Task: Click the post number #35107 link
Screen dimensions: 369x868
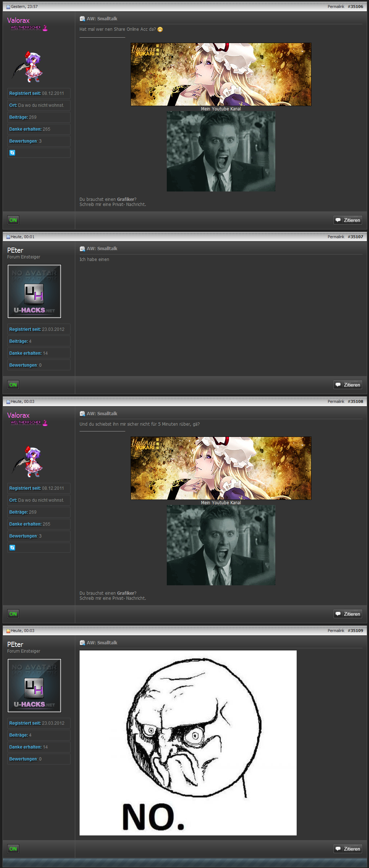Action: point(356,237)
